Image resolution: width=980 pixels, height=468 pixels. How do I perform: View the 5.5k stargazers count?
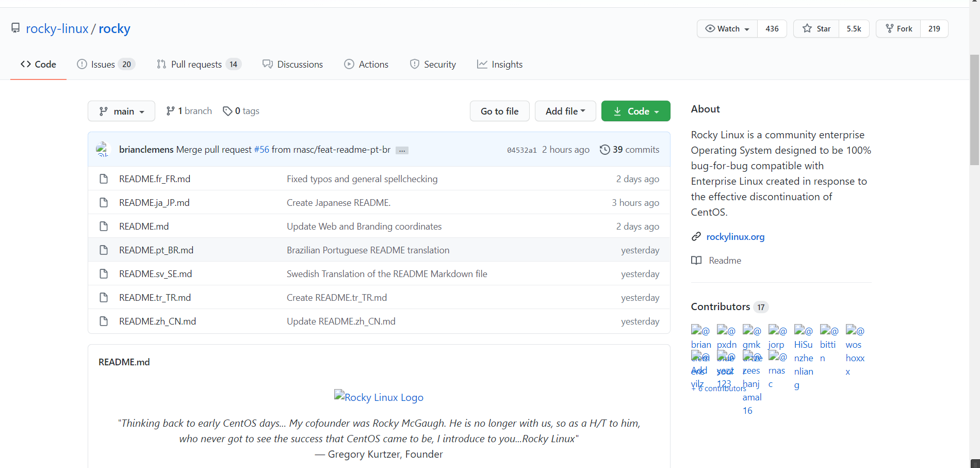click(x=854, y=29)
